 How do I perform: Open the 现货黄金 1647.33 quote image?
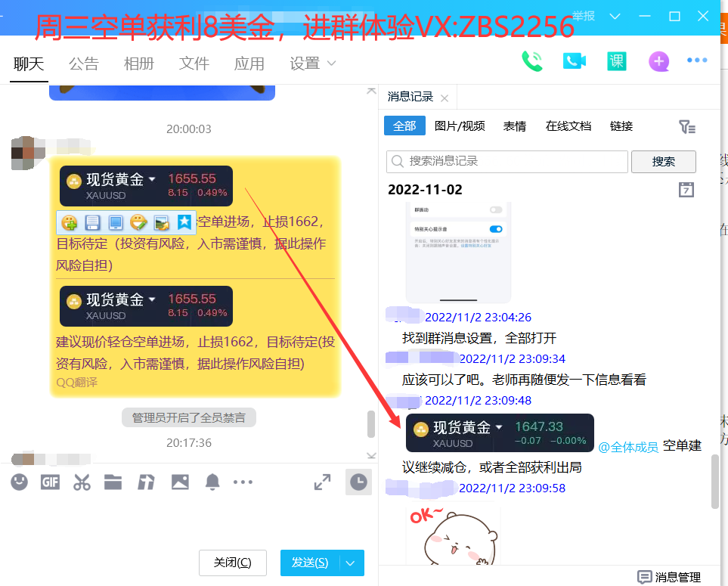tap(500, 433)
